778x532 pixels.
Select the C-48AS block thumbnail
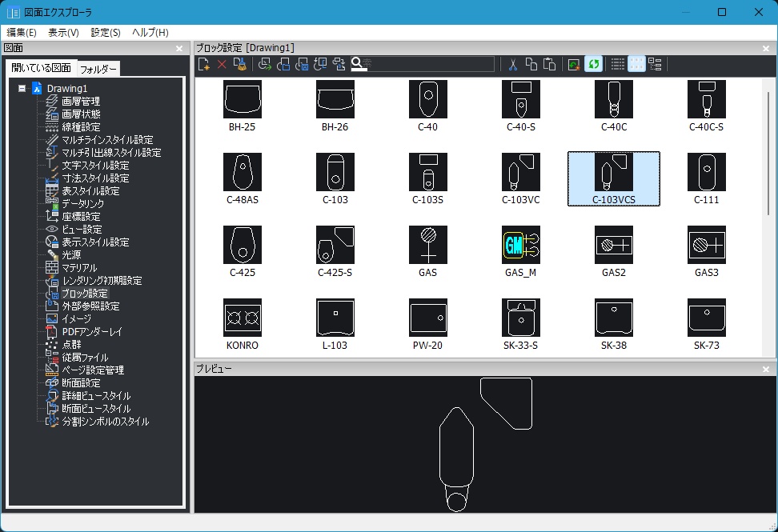(243, 172)
